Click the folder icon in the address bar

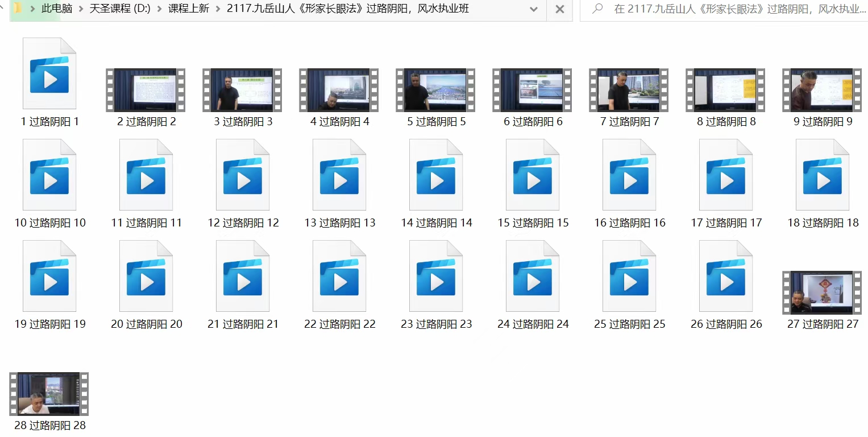pyautogui.click(x=18, y=9)
